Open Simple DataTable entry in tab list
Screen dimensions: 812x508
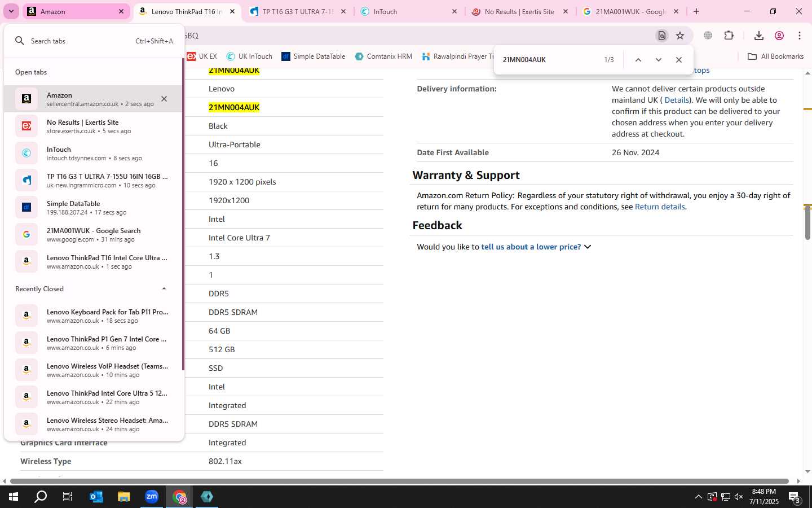pos(94,207)
